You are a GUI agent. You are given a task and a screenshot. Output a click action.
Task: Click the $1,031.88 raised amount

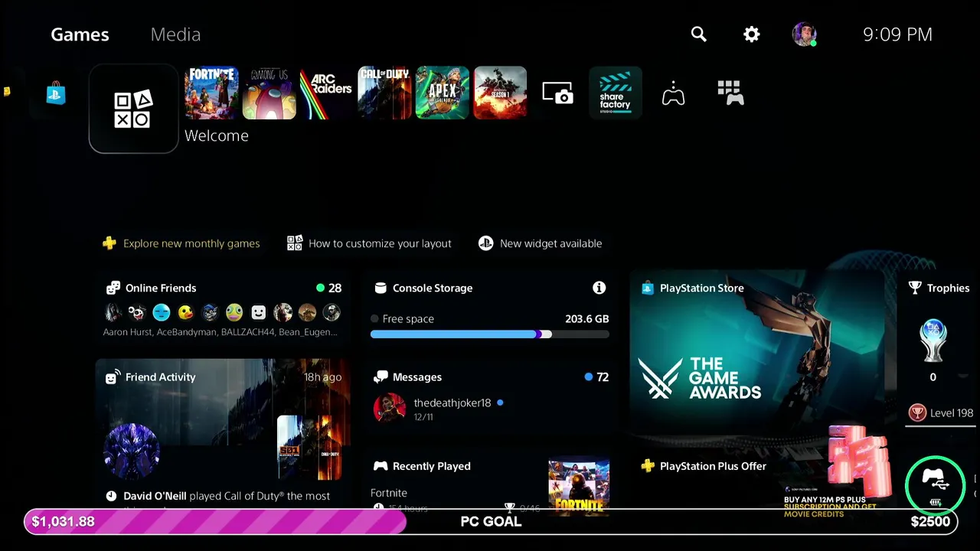tap(63, 521)
